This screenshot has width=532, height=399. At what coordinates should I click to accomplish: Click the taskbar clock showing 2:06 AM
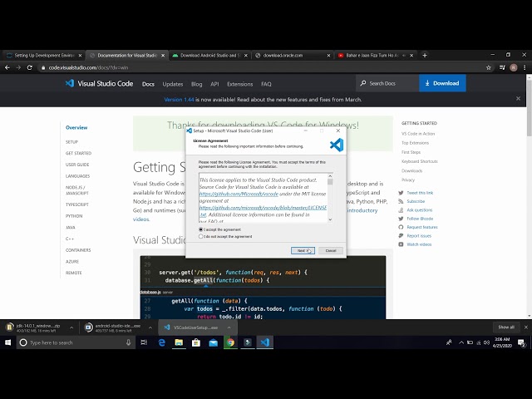(502, 342)
